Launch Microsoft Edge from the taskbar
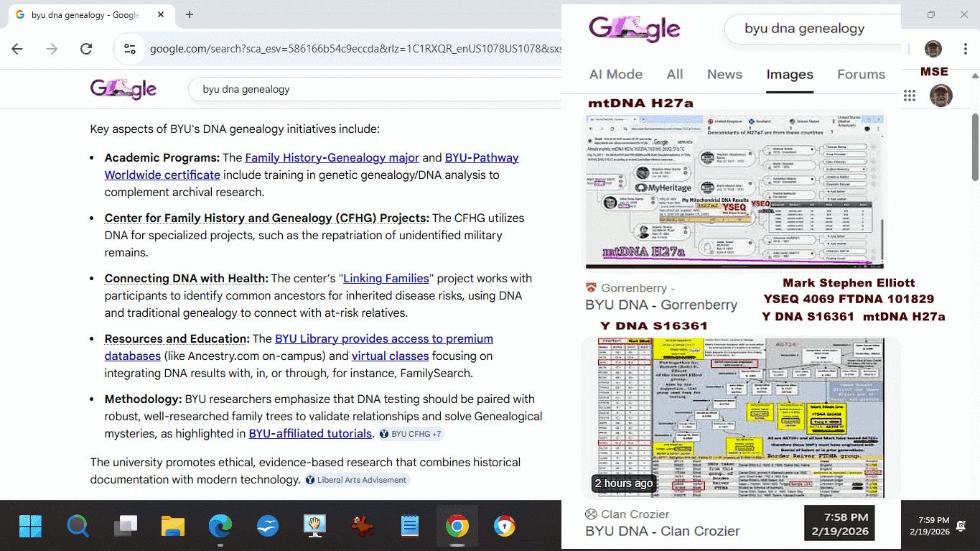 point(220,527)
